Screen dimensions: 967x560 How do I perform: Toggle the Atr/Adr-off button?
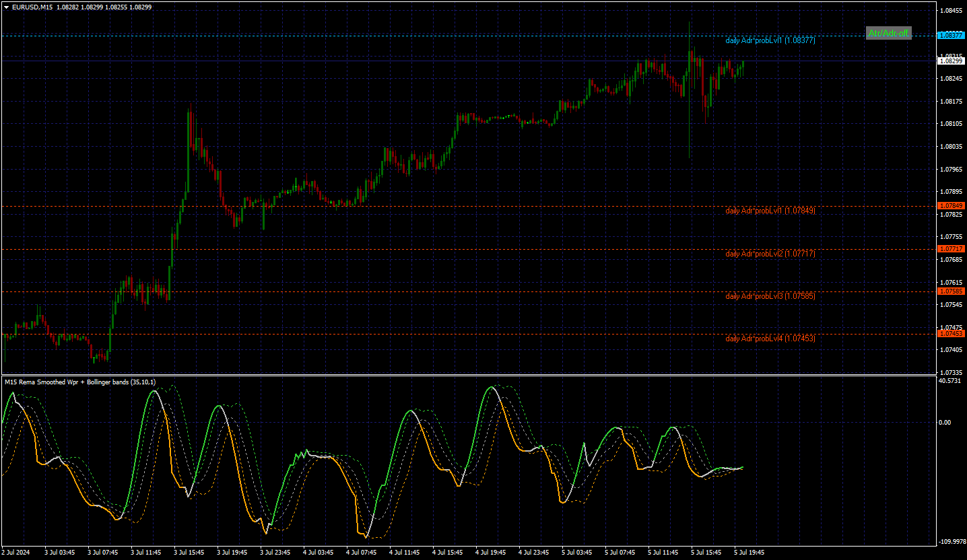888,33
